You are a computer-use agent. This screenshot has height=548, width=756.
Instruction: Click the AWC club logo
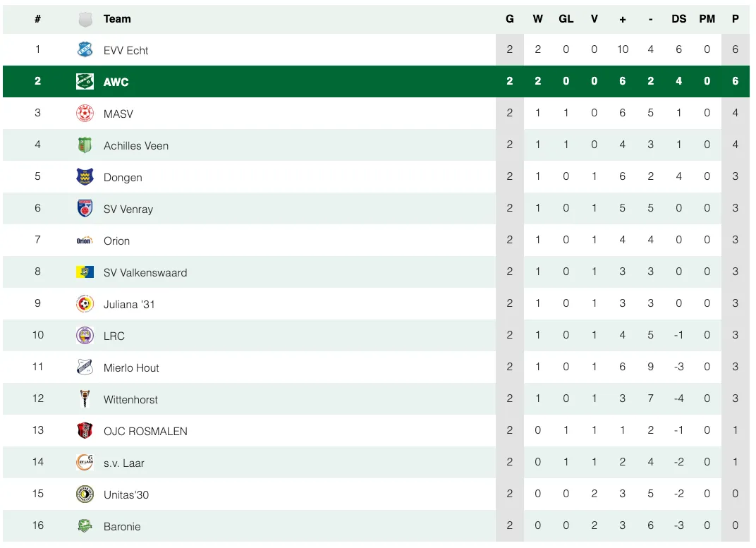point(85,81)
